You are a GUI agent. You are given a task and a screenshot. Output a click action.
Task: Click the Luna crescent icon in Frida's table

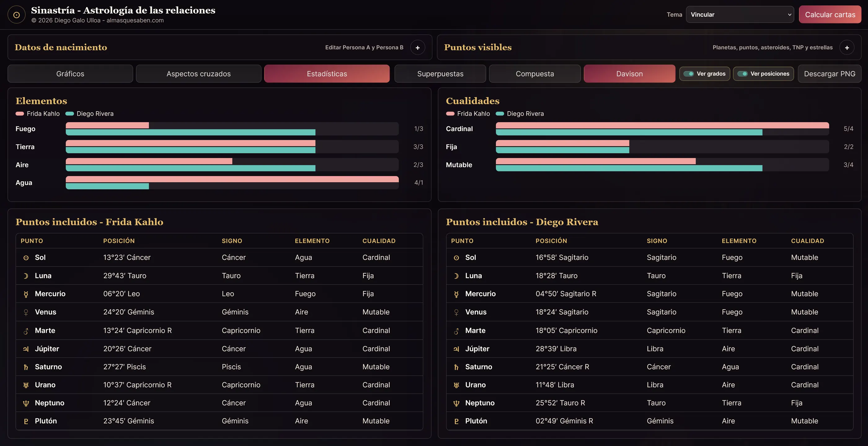[26, 276]
